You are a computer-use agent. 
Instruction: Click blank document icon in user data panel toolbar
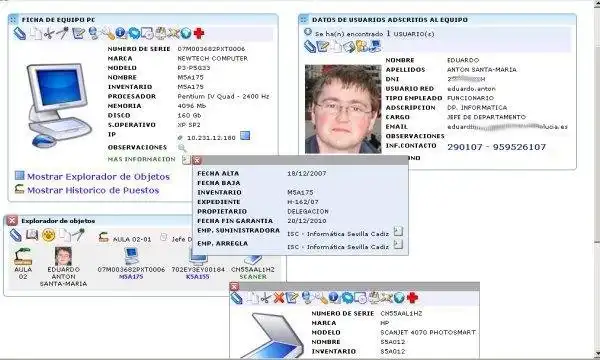tap(336, 47)
